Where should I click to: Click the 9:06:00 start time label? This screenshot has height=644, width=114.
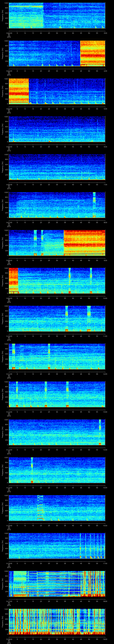(9, 185)
